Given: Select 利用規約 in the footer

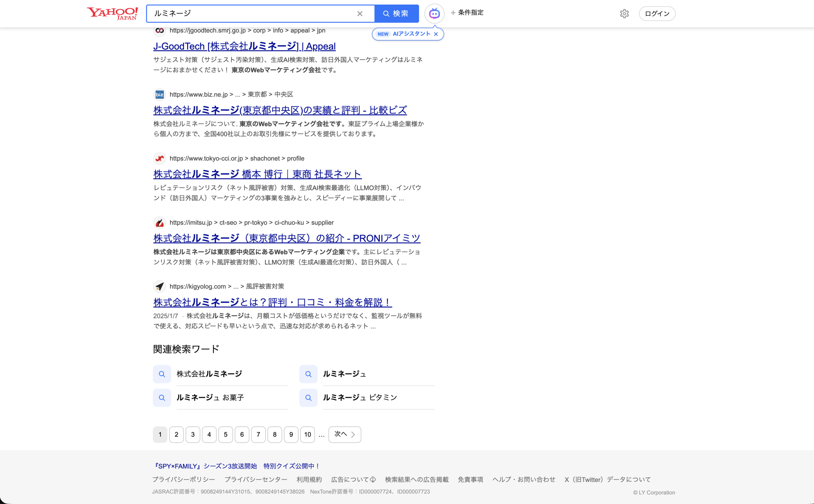Looking at the screenshot, I should pyautogui.click(x=309, y=479).
